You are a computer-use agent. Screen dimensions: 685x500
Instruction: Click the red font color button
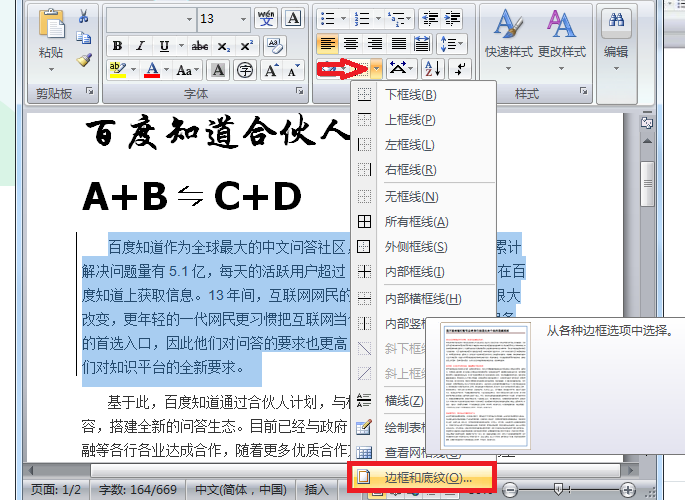[152, 69]
